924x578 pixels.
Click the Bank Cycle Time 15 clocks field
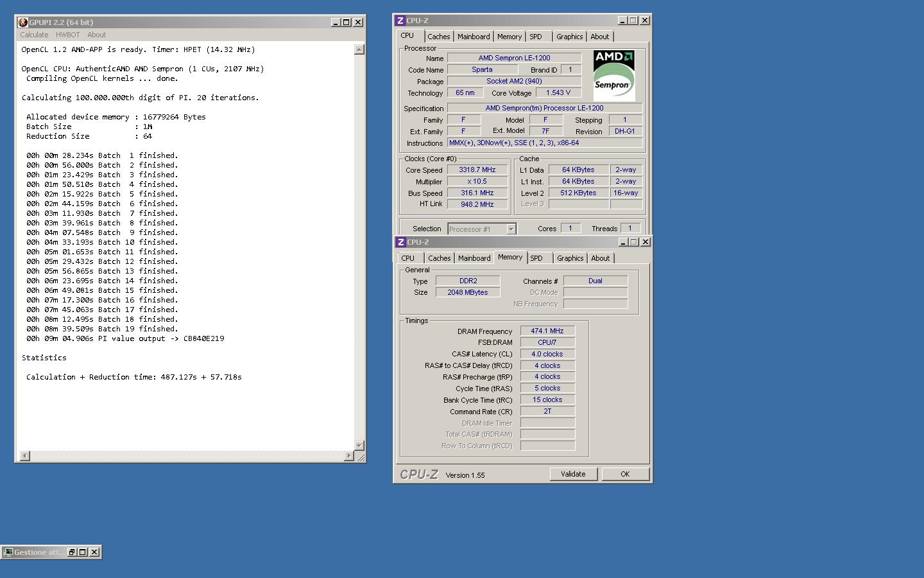(547, 400)
